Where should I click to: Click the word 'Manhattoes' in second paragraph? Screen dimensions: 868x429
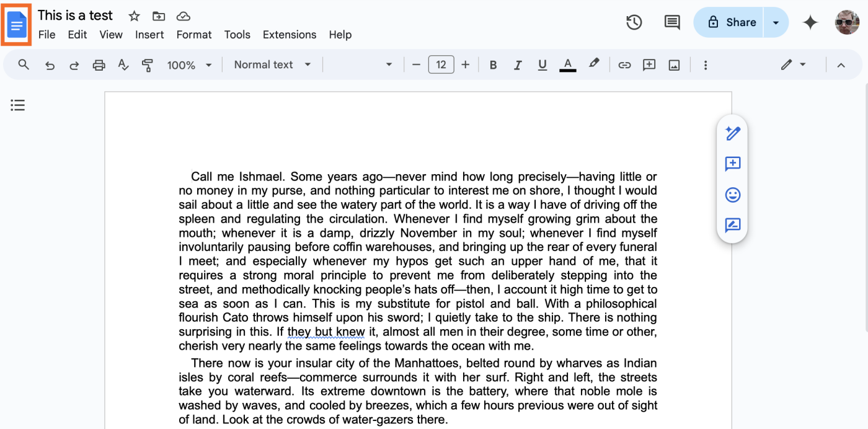pyautogui.click(x=427, y=363)
